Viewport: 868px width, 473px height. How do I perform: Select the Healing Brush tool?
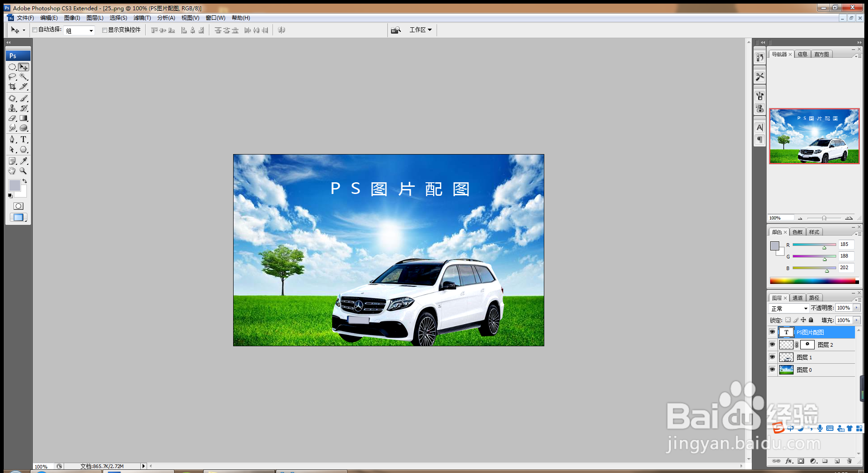(x=12, y=98)
